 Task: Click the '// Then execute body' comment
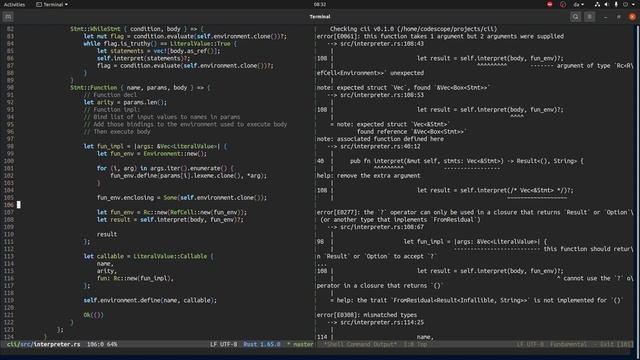coord(117,132)
